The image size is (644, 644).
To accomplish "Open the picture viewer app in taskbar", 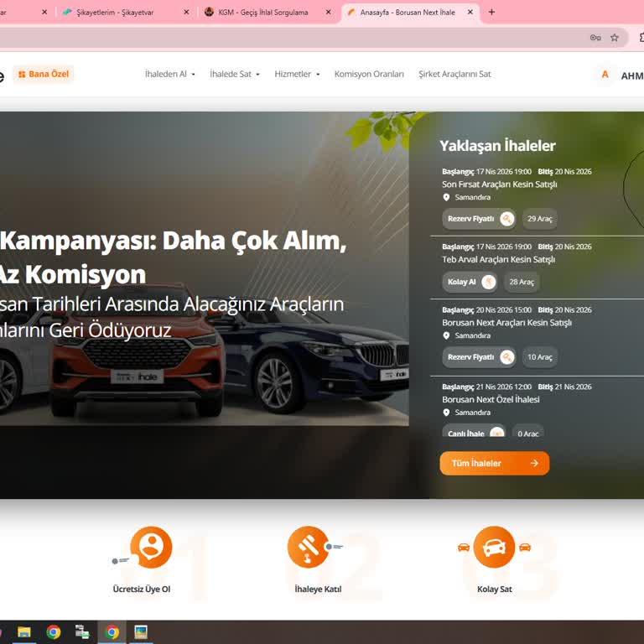I will pyautogui.click(x=141, y=632).
